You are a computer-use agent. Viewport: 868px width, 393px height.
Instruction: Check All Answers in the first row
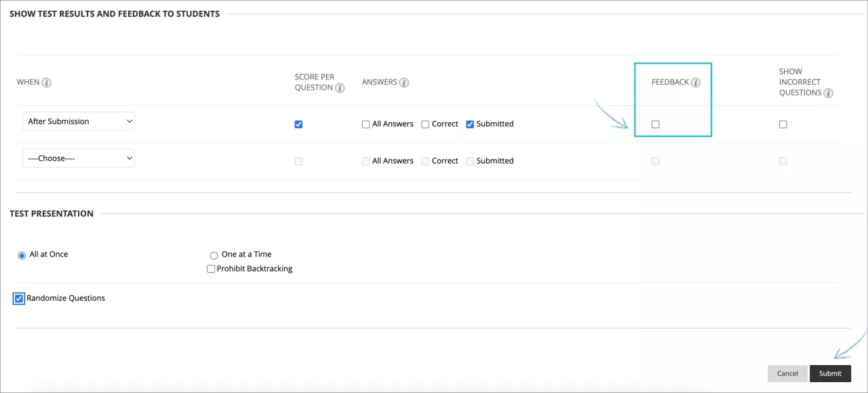click(366, 124)
